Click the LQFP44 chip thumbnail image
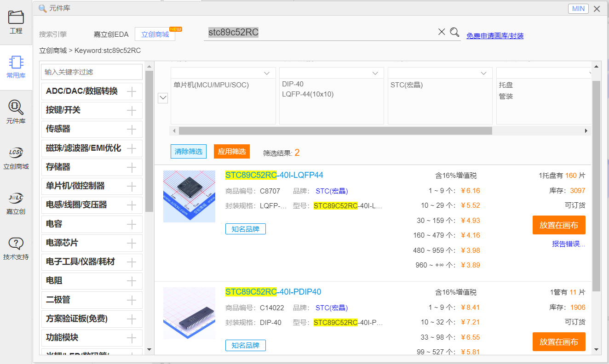This screenshot has width=609, height=364. click(x=190, y=196)
